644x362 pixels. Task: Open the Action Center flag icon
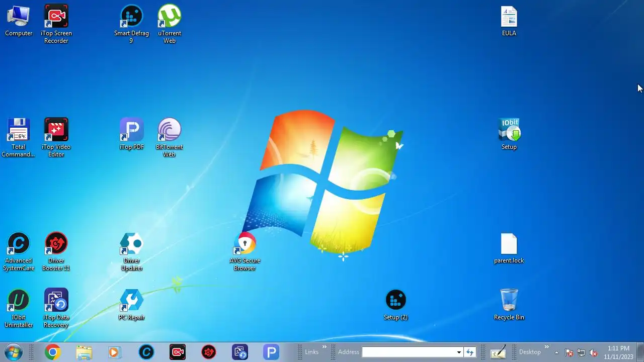tap(569, 352)
